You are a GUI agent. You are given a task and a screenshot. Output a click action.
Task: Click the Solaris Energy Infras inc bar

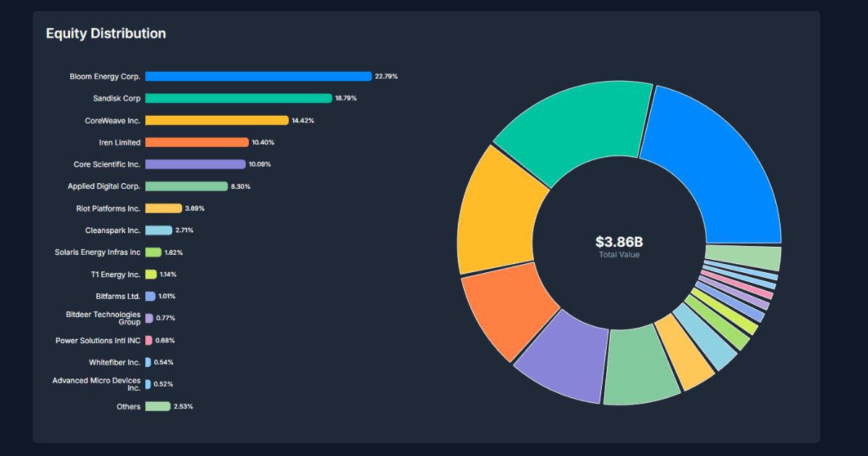click(x=153, y=253)
